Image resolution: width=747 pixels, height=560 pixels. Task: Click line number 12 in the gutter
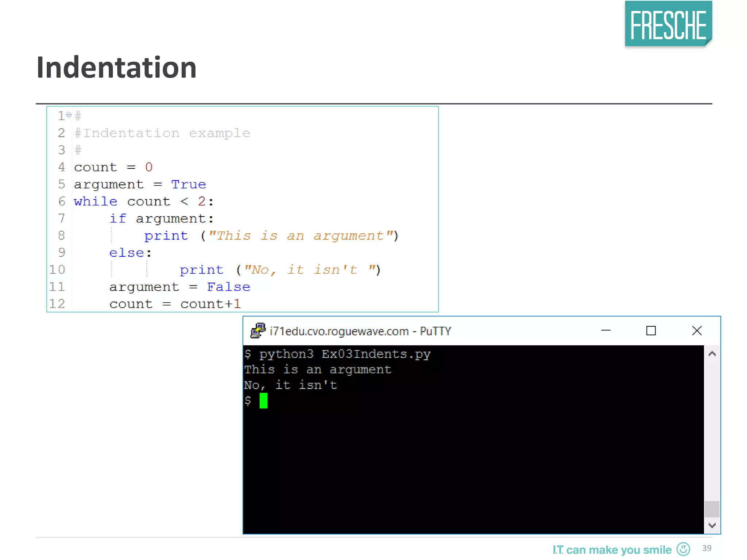[57, 304]
